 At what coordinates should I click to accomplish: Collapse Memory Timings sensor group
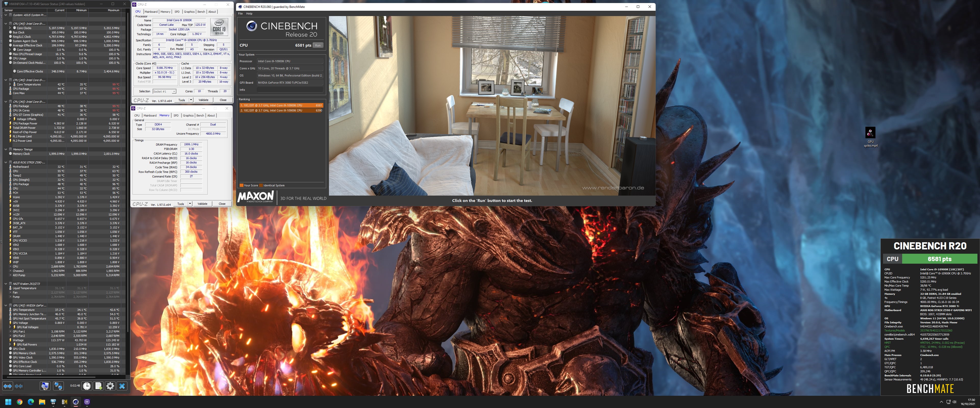(x=5, y=149)
